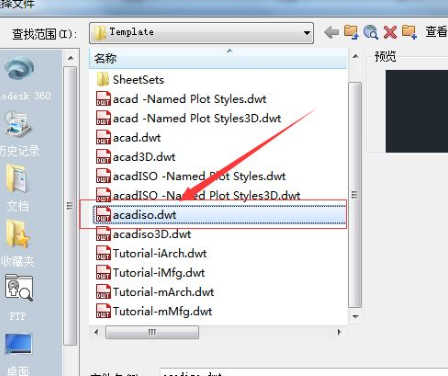The height and width of the screenshot is (376, 448).
Task: Select the SheetSets folder
Action: point(138,80)
